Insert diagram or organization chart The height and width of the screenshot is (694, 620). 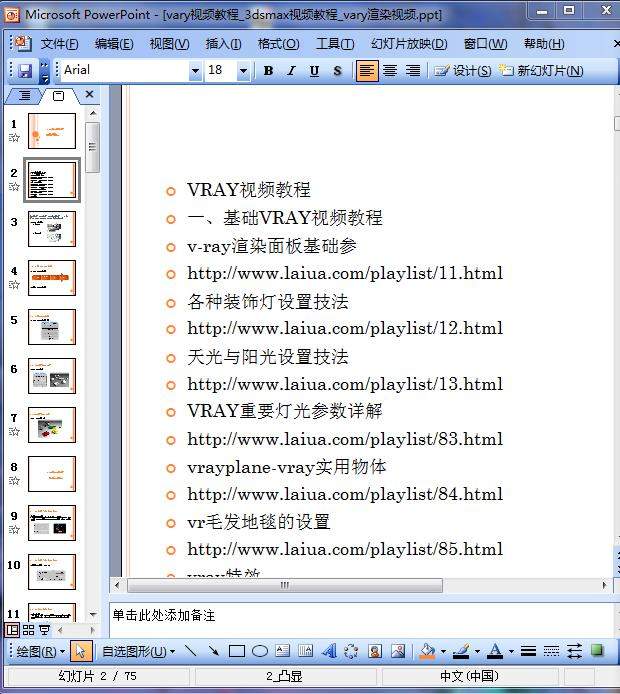pyautogui.click(x=351, y=651)
